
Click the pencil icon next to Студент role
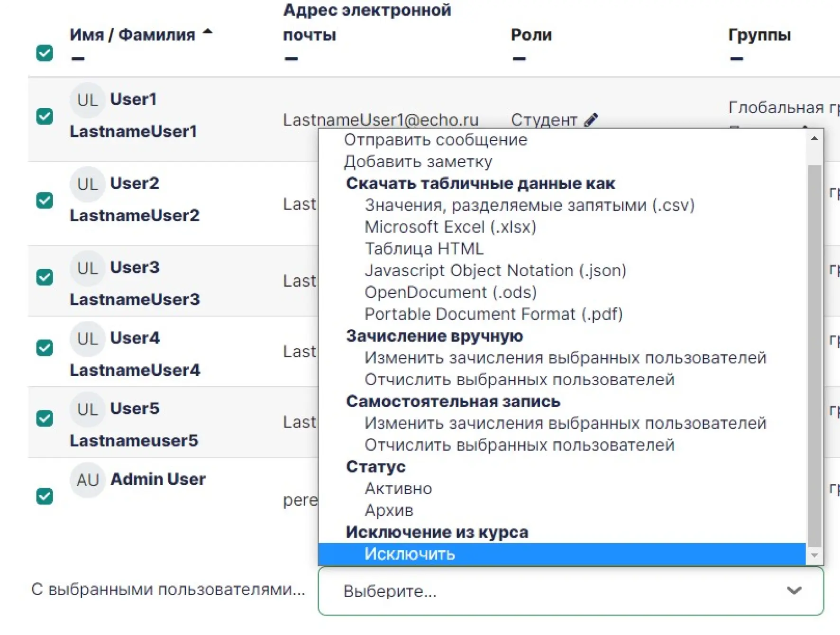coord(591,120)
